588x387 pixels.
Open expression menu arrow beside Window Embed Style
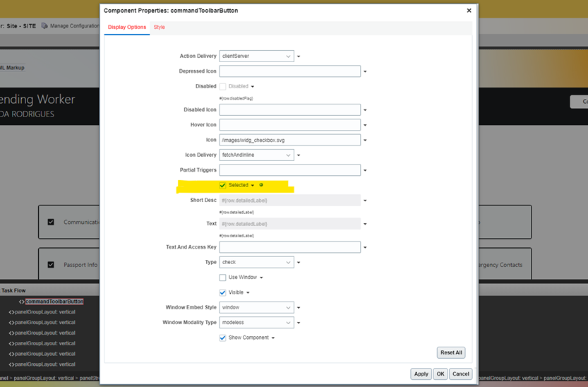point(299,308)
